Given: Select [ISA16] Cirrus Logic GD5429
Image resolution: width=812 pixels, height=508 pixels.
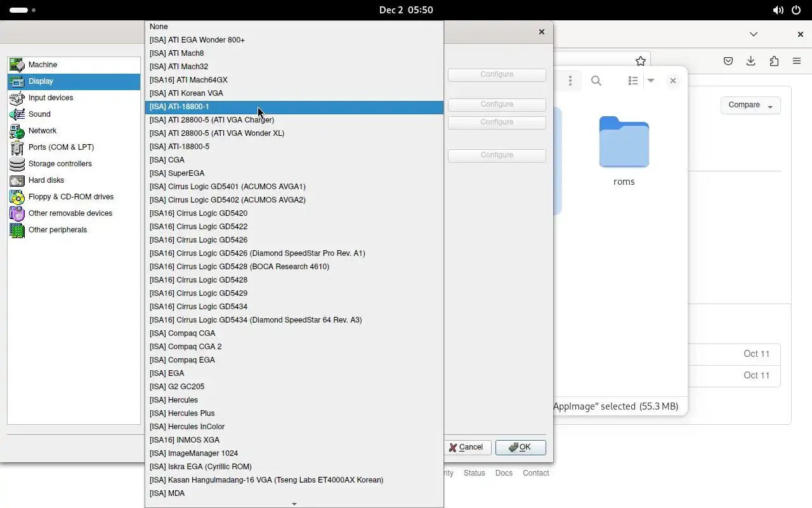Looking at the screenshot, I should tap(294, 293).
